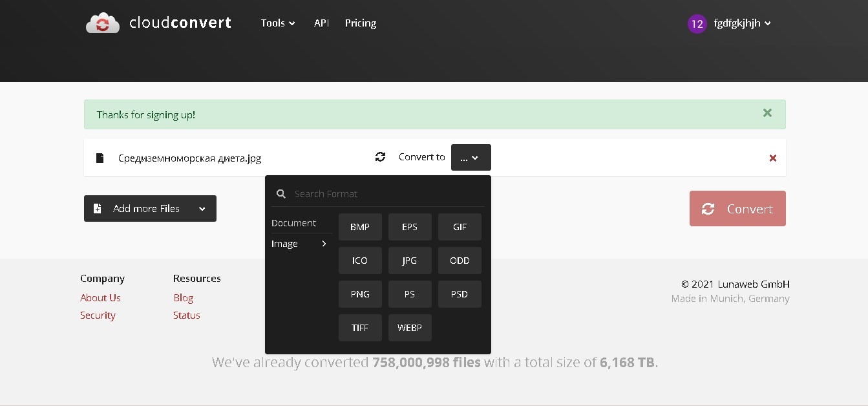Expand the fgdfgkjhjh account menu
Screen dimensions: 868x406
click(x=742, y=23)
